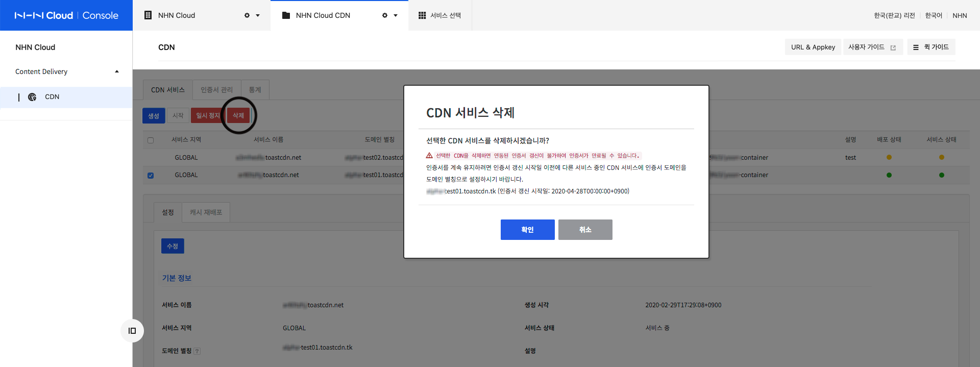Sort by 서비스 지역 column header
Image resolution: width=980 pixels, height=367 pixels.
click(x=186, y=140)
